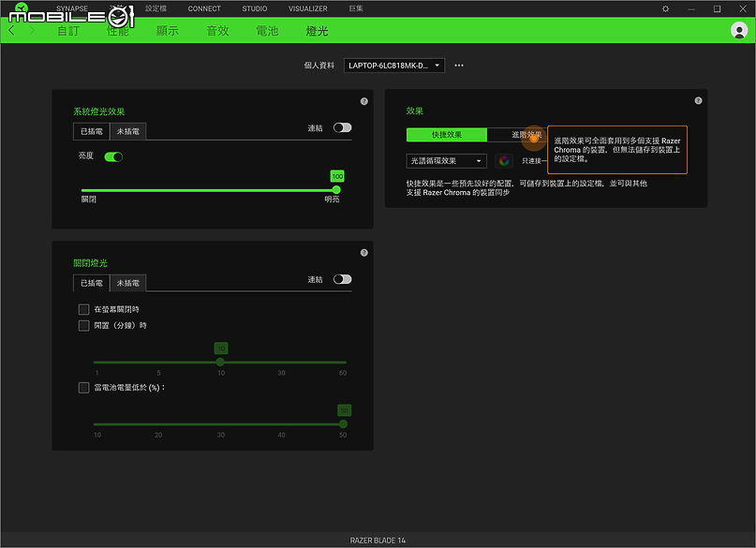Select 已插電 tab in 系統燈光效果
This screenshot has width=756, height=548.
click(92, 131)
